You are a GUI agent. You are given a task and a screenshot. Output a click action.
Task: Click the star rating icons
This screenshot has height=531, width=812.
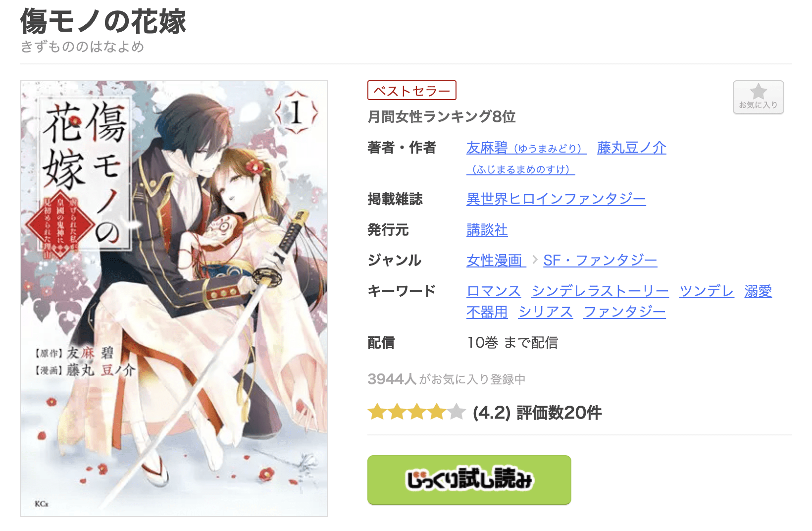coord(417,412)
